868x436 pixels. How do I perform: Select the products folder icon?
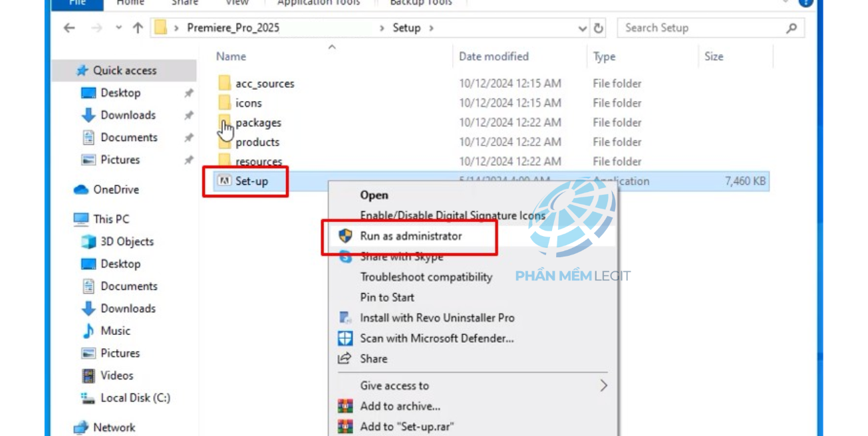(x=224, y=142)
